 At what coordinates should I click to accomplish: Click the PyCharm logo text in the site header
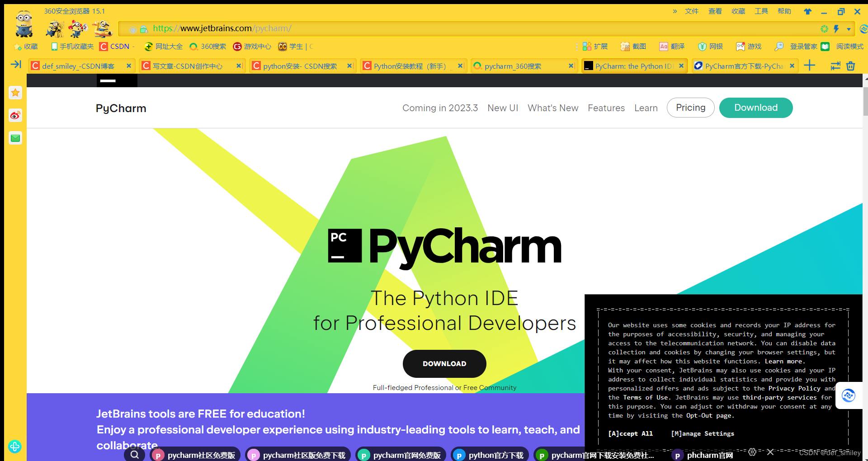click(x=121, y=108)
